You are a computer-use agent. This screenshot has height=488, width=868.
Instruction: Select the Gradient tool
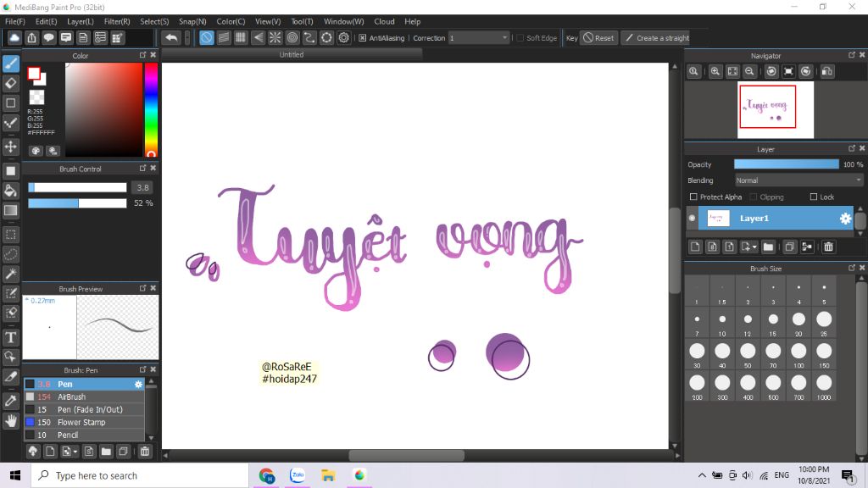(10, 210)
